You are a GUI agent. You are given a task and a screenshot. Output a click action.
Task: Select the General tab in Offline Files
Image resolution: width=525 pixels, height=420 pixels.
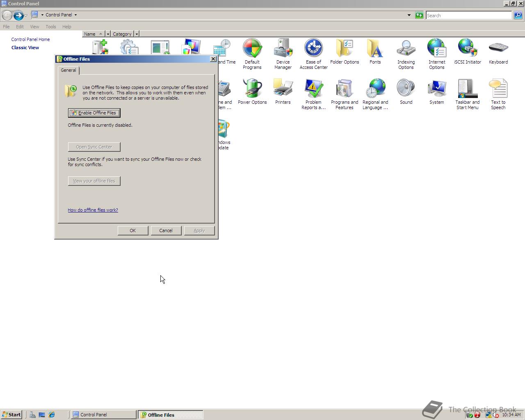pyautogui.click(x=68, y=70)
